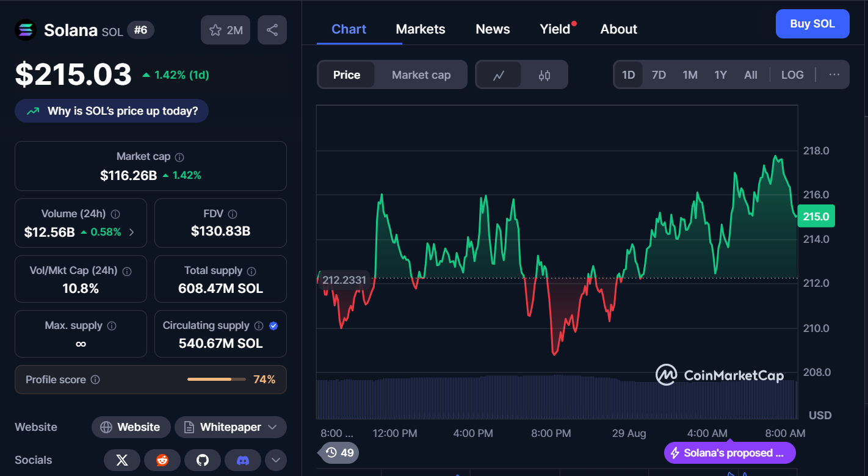The image size is (868, 476).
Task: Click the $116.26B market cap value
Action: 129,176
